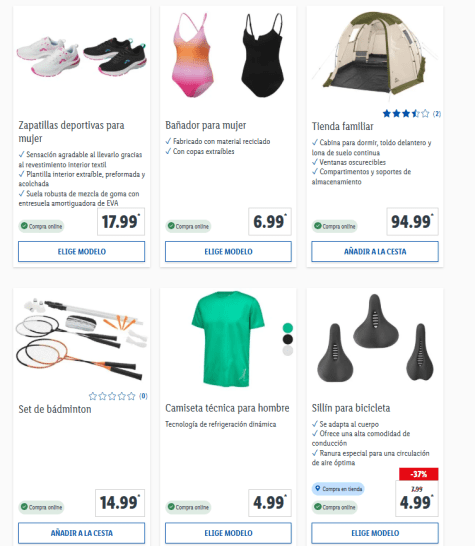Click the -37% discount label on Sillín

tap(419, 474)
